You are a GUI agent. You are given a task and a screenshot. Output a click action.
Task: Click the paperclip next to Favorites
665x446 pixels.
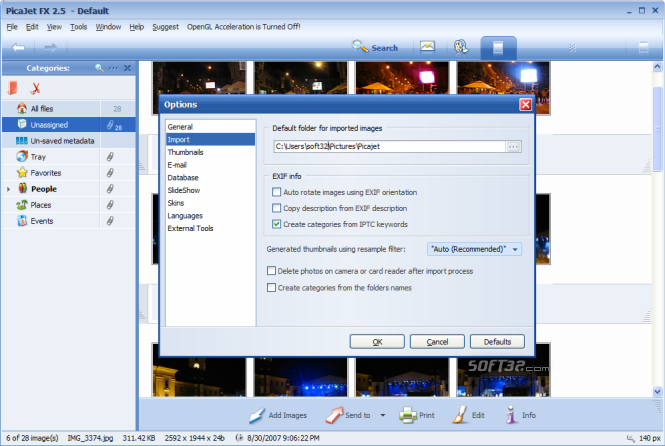pyautogui.click(x=110, y=173)
